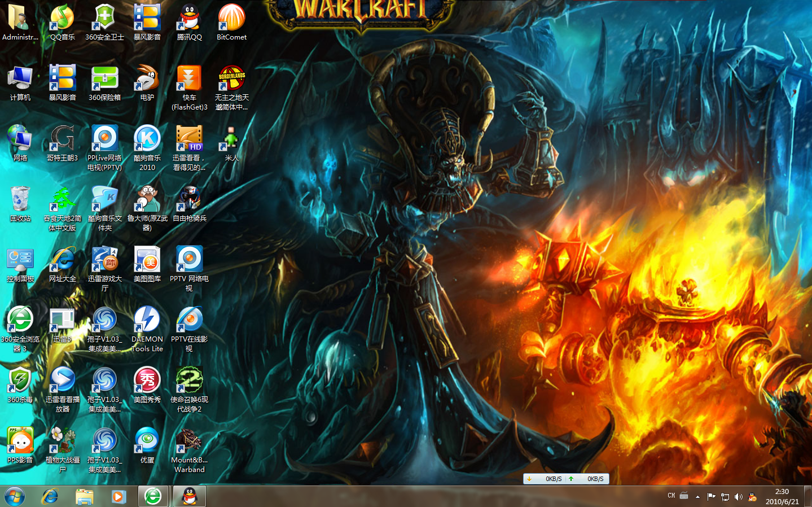Select the 网址大全 desktop shortcut
Image resolution: width=812 pixels, height=507 pixels.
tap(62, 264)
